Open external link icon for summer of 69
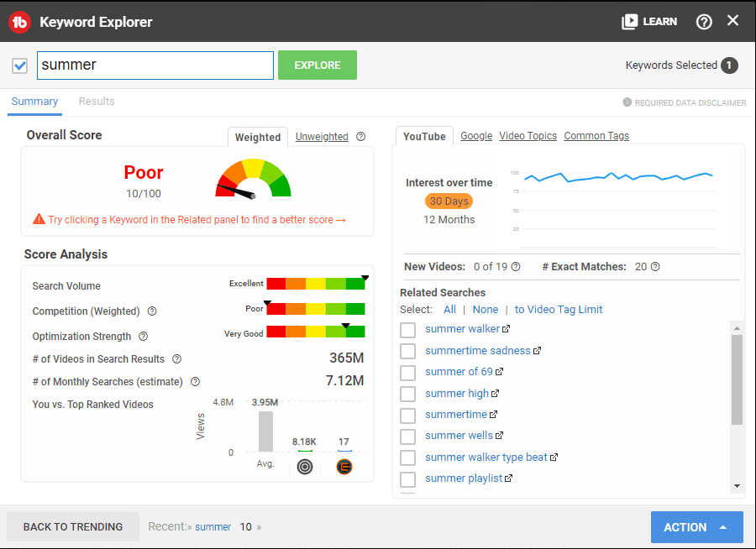Image resolution: width=756 pixels, height=549 pixels. (499, 372)
